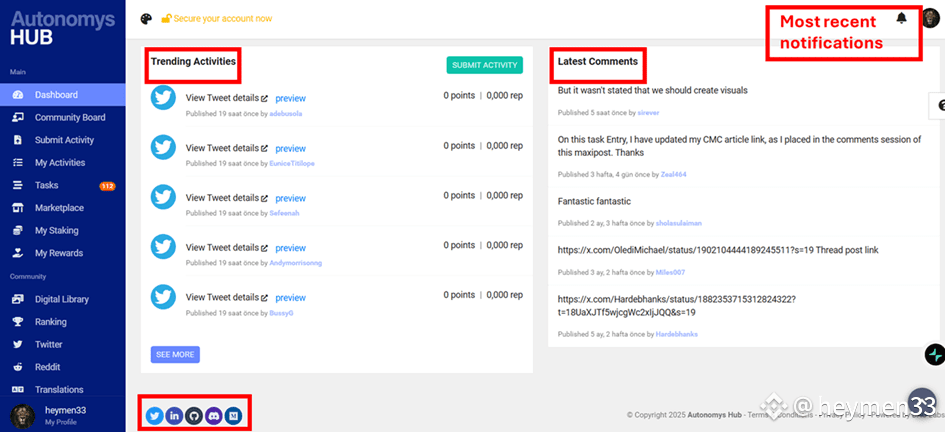Image resolution: width=945 pixels, height=432 pixels.
Task: Open View Tweet details by Sefeenah
Action: tap(227, 198)
